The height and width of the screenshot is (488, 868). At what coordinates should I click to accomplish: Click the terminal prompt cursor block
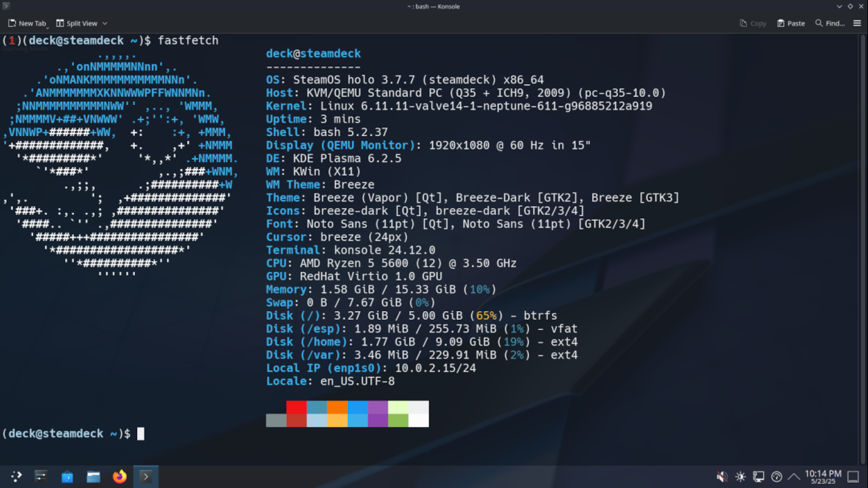click(x=141, y=434)
